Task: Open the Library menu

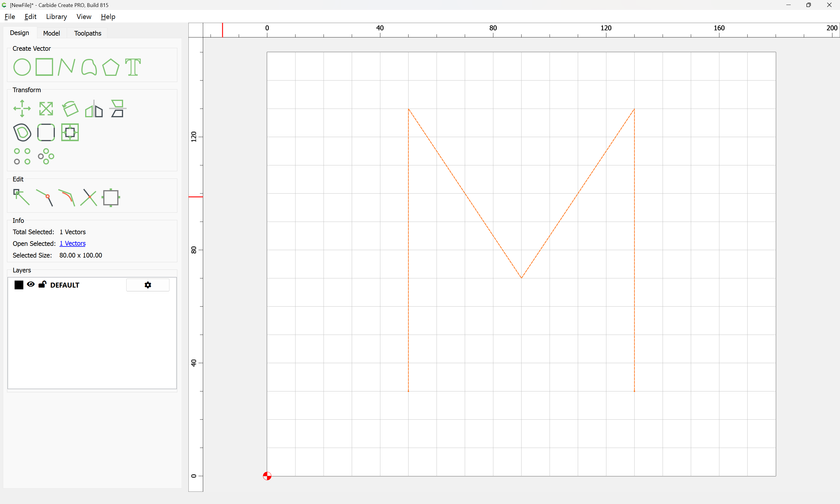Action: tap(56, 17)
